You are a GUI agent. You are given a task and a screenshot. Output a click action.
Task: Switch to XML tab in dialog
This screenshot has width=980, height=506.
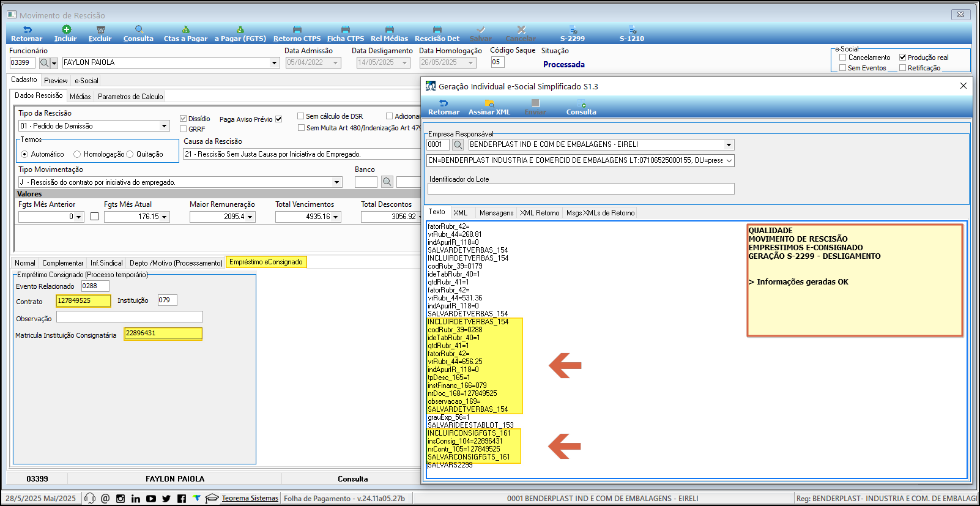tap(461, 213)
